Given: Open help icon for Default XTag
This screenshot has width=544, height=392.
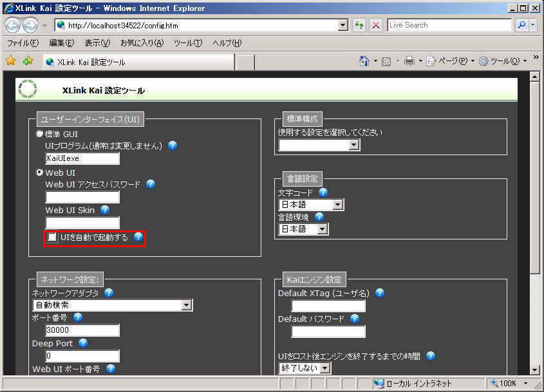Looking at the screenshot, I should click(380, 293).
